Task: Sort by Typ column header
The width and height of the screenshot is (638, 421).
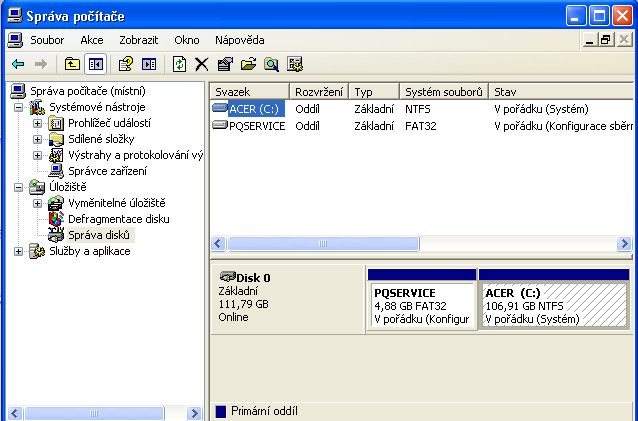Action: (374, 92)
